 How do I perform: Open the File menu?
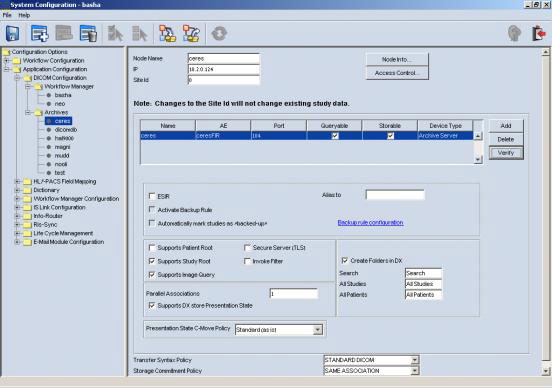click(x=7, y=15)
